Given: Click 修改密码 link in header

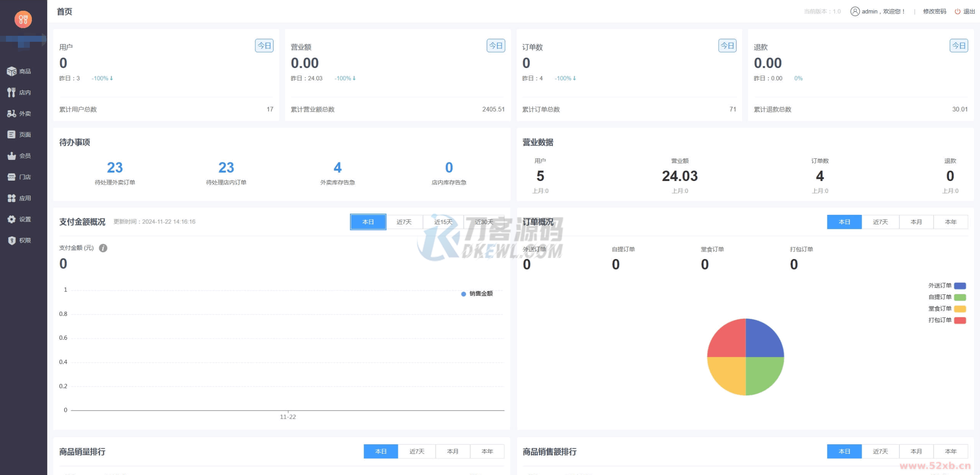Looking at the screenshot, I should (934, 12).
